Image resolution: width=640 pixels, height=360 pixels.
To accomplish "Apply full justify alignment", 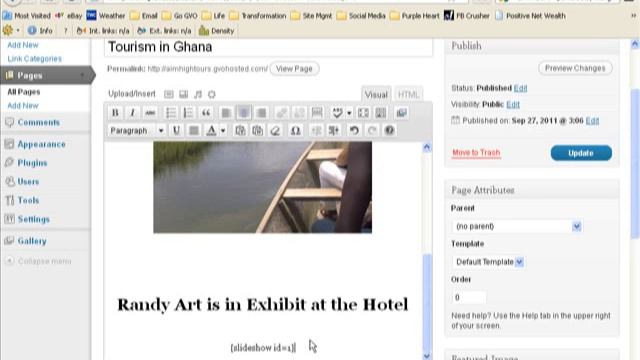I will point(194,131).
